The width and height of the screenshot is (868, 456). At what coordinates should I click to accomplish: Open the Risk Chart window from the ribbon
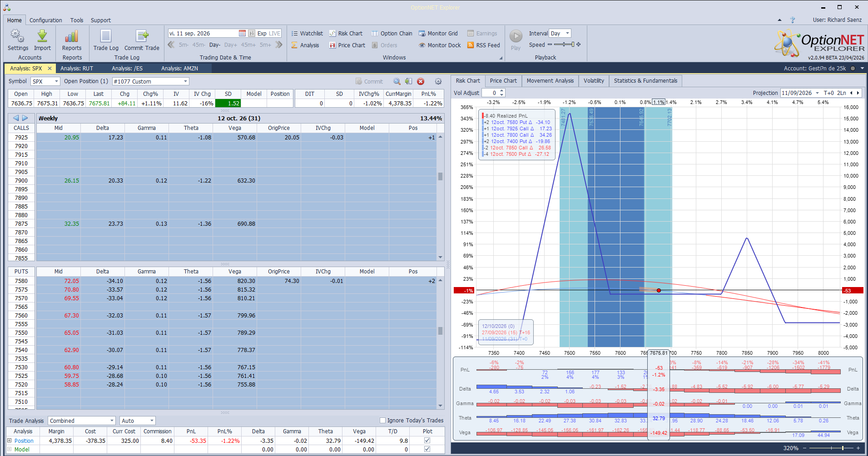346,33
